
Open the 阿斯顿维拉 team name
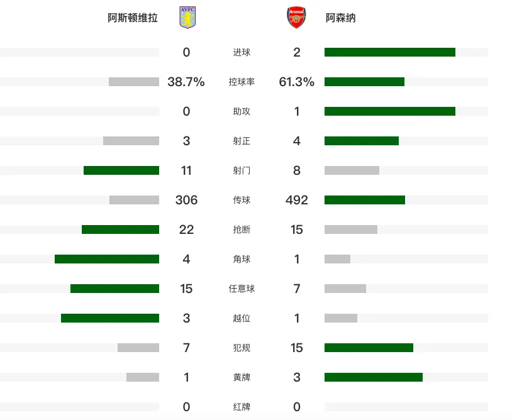click(133, 18)
